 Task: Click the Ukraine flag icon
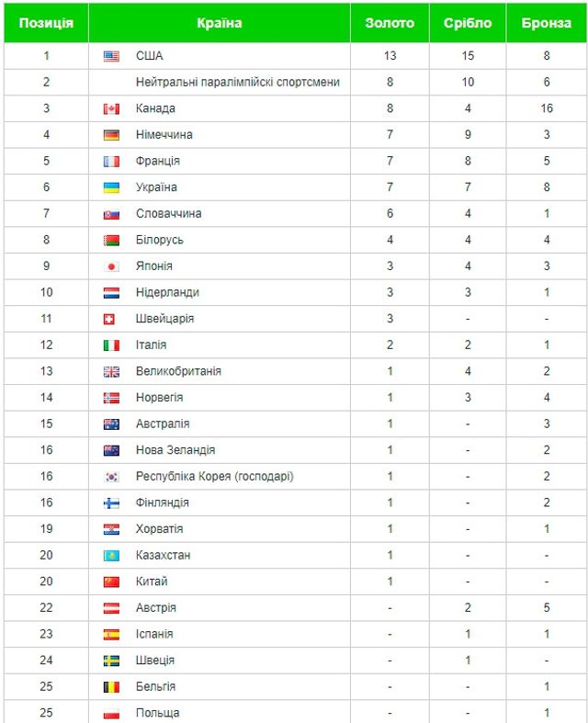coord(111,187)
